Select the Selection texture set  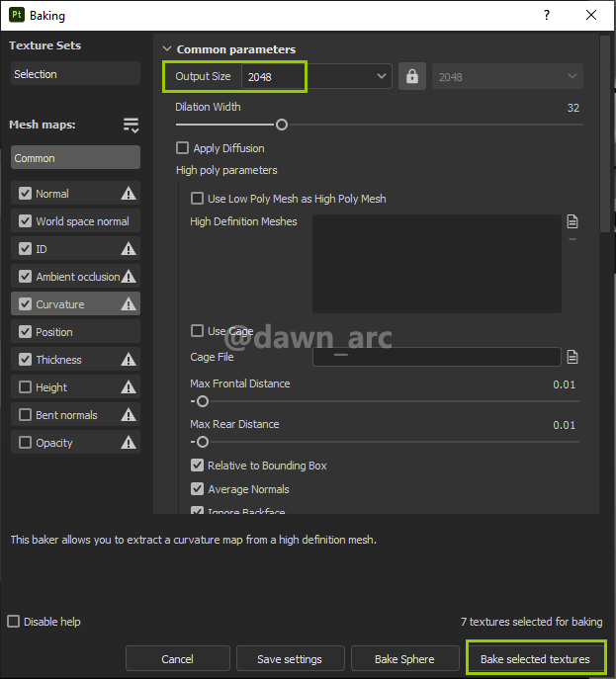pyautogui.click(x=75, y=73)
